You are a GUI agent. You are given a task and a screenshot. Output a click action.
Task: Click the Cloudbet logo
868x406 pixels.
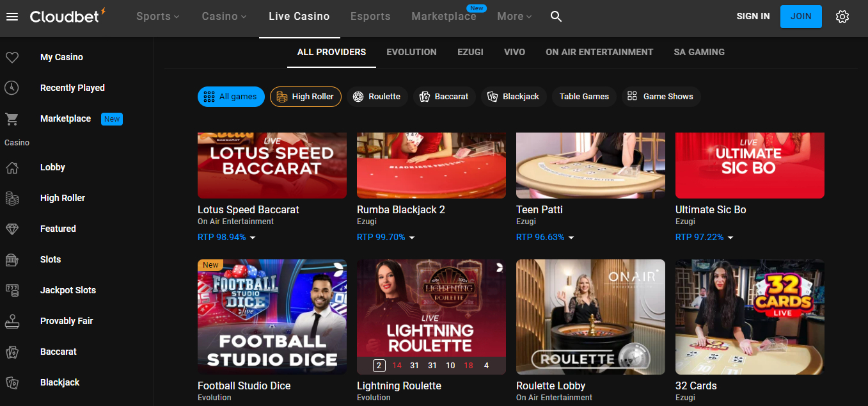(x=67, y=16)
